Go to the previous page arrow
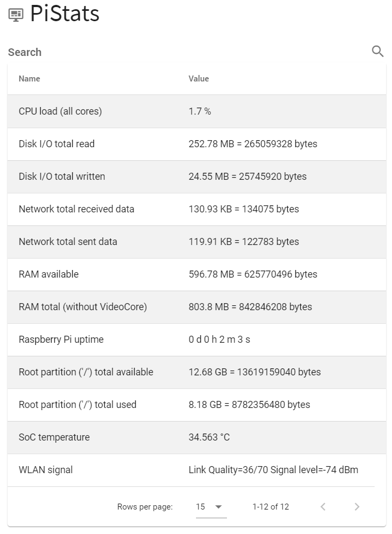 click(x=323, y=506)
